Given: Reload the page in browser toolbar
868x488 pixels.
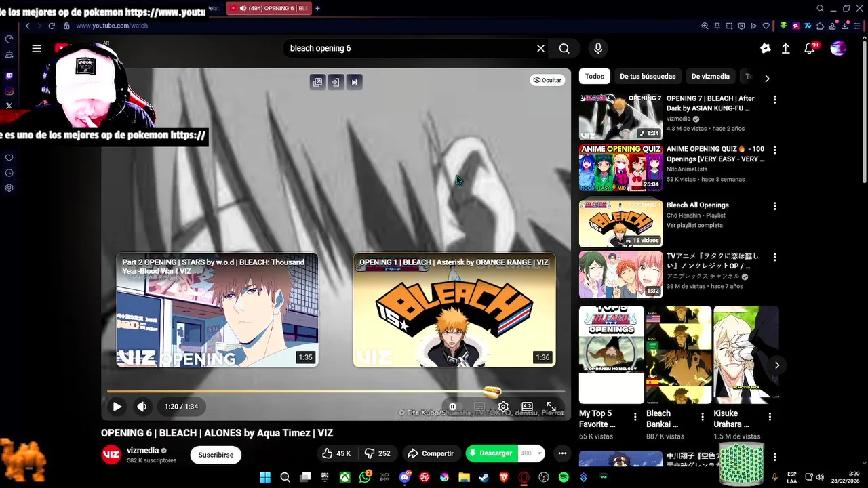Looking at the screenshot, I should [52, 26].
